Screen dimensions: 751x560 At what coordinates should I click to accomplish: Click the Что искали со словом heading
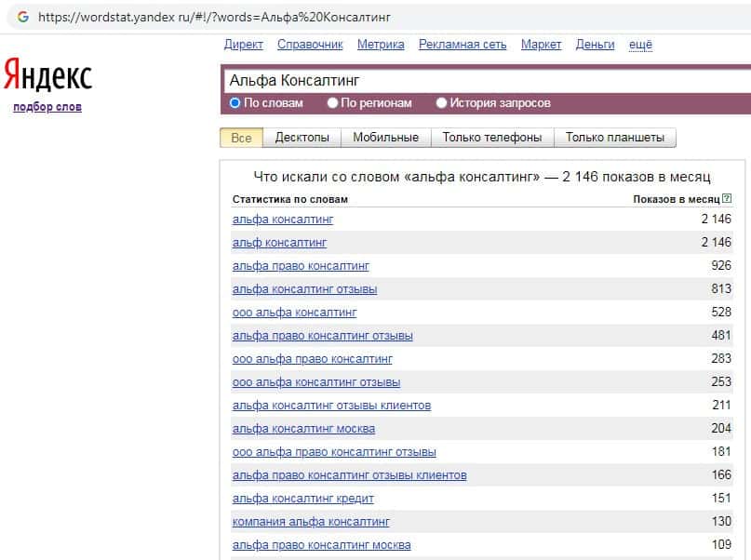click(x=482, y=177)
